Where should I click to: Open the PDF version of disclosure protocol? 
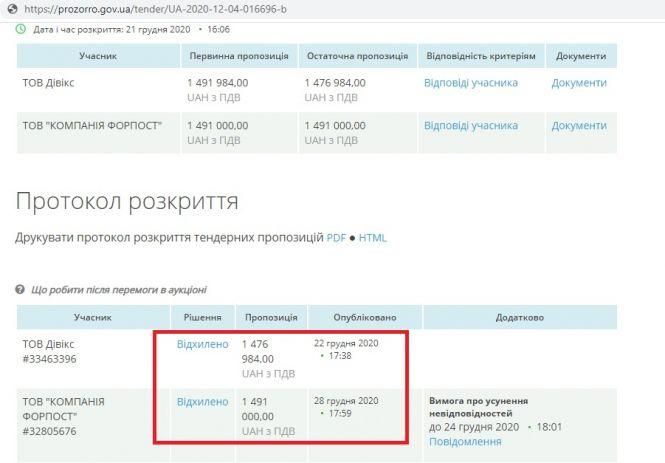point(336,238)
